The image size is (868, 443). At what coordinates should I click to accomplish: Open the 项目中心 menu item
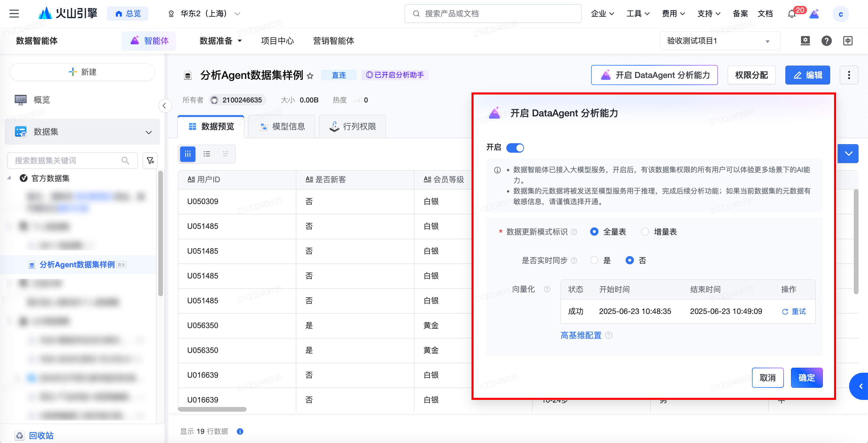click(x=277, y=41)
